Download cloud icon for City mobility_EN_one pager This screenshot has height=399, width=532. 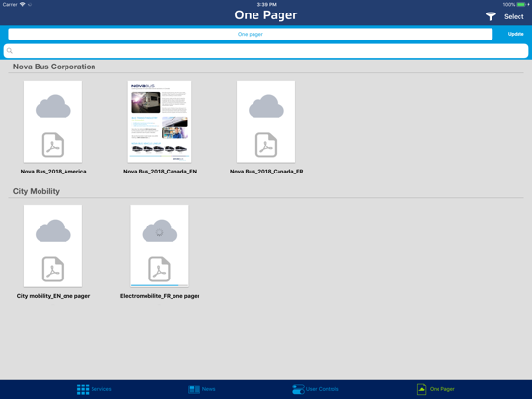[x=53, y=230]
